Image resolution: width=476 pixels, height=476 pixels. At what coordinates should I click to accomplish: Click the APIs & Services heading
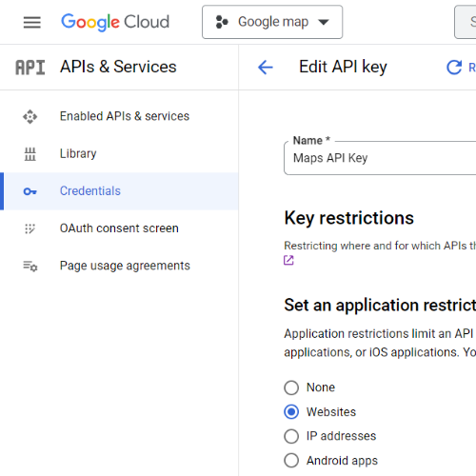[118, 67]
